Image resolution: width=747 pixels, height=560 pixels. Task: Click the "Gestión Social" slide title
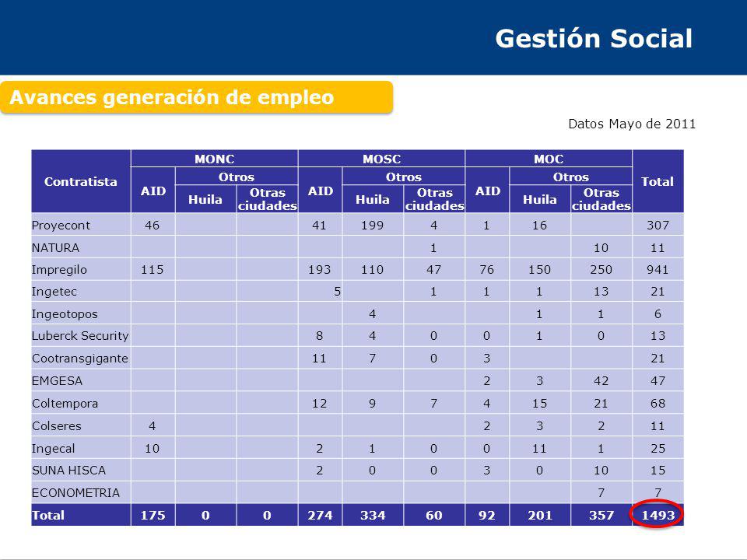pos(594,39)
